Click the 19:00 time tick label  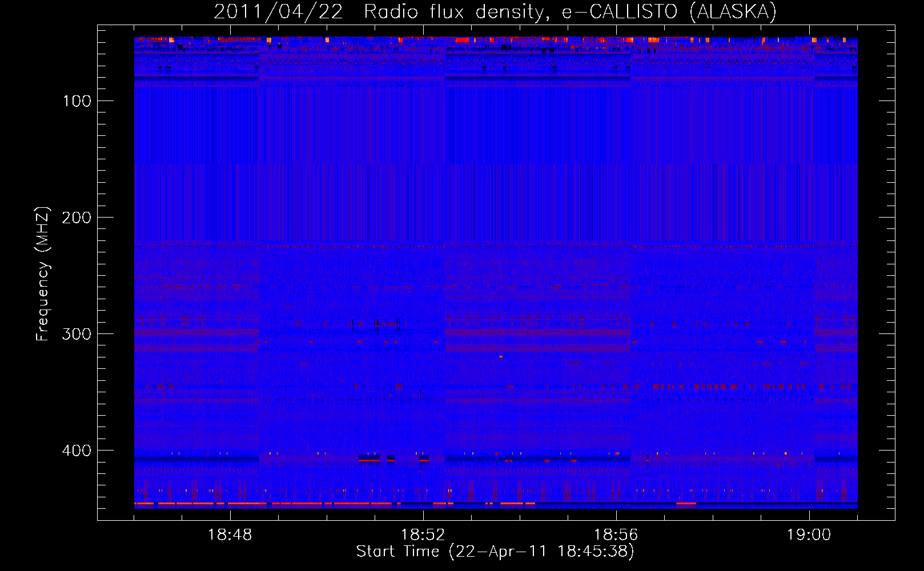(809, 535)
